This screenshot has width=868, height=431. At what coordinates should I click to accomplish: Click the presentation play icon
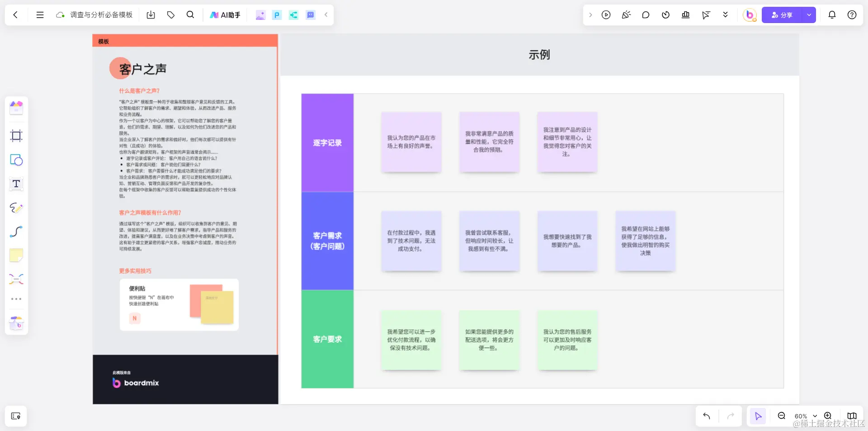tap(606, 14)
